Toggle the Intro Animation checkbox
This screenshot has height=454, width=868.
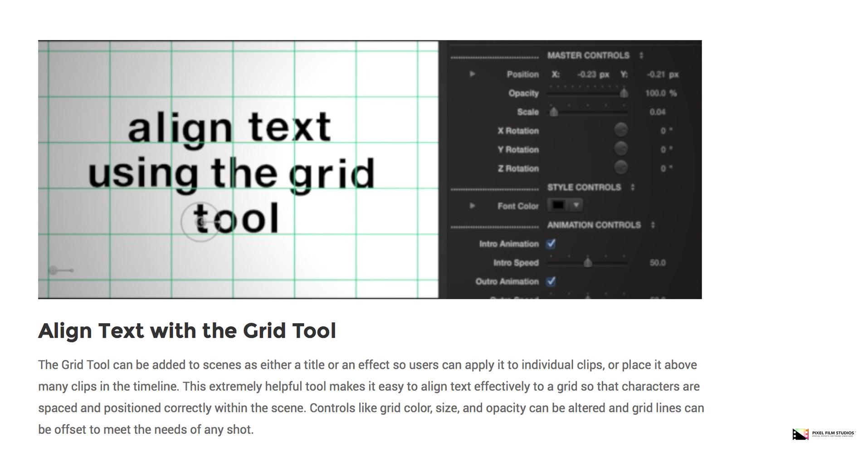(x=551, y=244)
